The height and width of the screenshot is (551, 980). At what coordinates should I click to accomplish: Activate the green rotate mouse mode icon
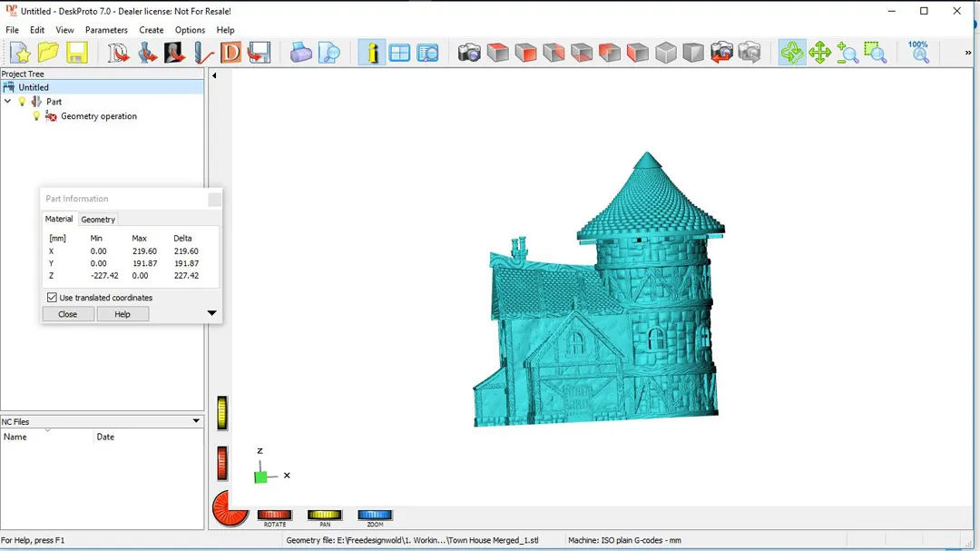792,53
